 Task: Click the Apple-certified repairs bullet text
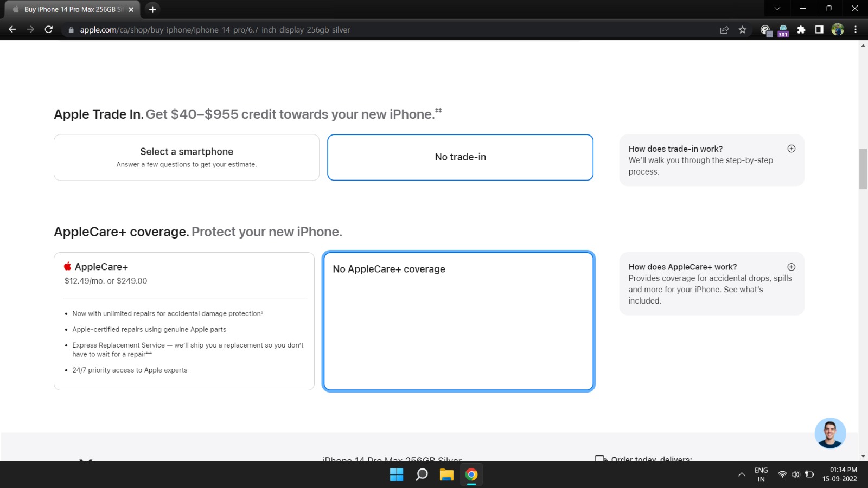tap(149, 329)
